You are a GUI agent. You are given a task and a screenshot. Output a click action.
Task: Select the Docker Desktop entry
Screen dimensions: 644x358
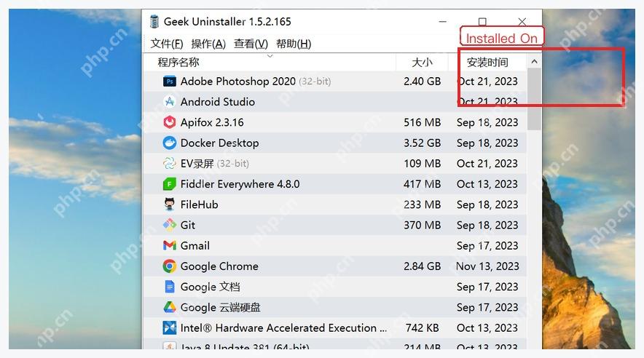click(220, 143)
